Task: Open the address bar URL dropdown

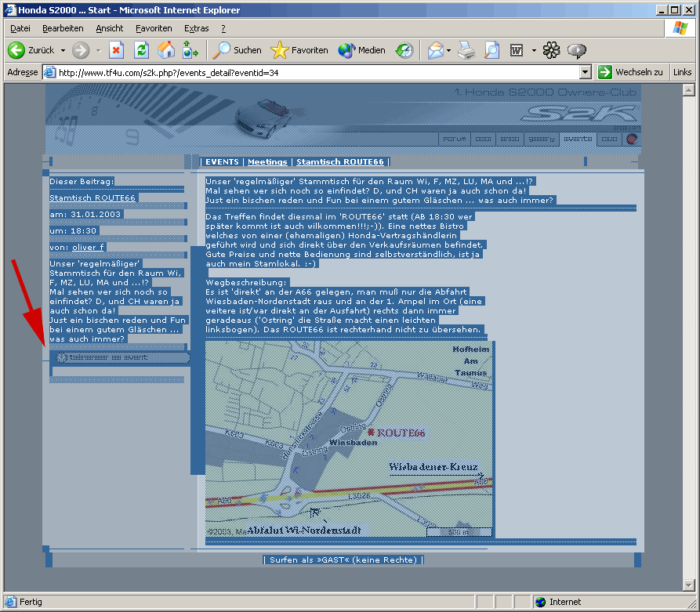Action: tap(586, 72)
